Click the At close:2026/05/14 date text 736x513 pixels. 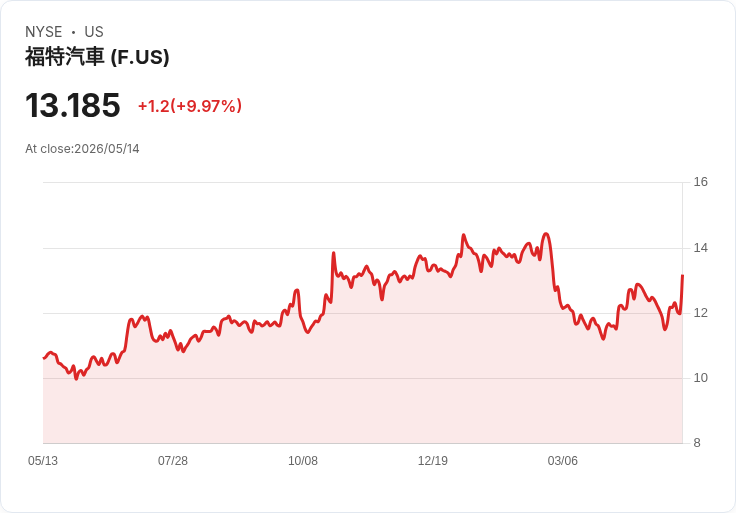coord(82,149)
